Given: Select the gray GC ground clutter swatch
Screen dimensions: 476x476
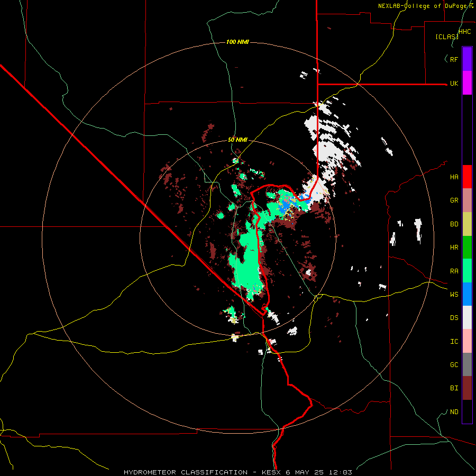Looking at the screenshot, I should [467, 364].
